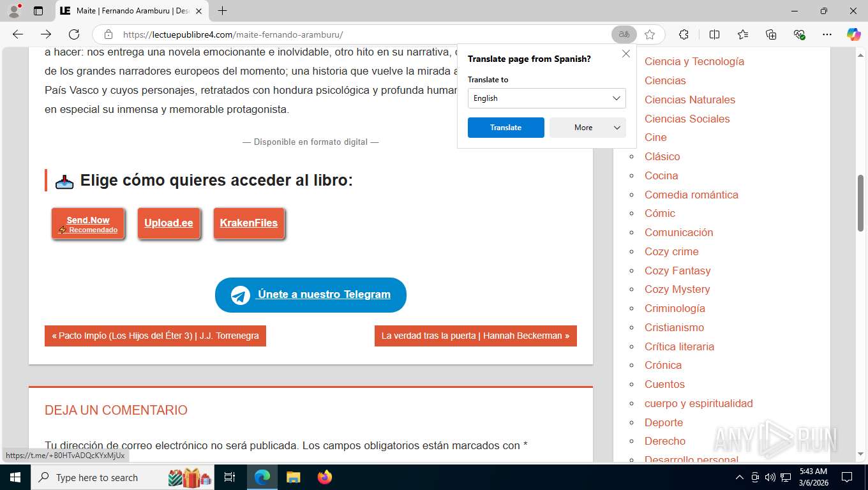
Task: Open the Clásico category
Action: (x=662, y=156)
